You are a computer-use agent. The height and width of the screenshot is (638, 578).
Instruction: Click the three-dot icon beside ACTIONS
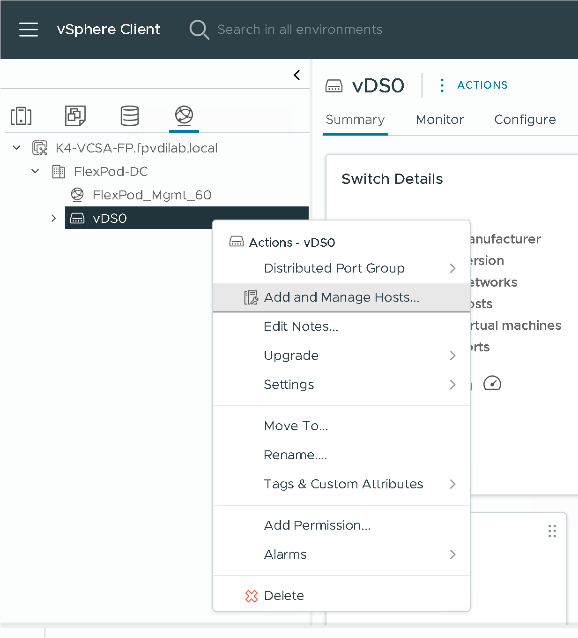pos(442,85)
